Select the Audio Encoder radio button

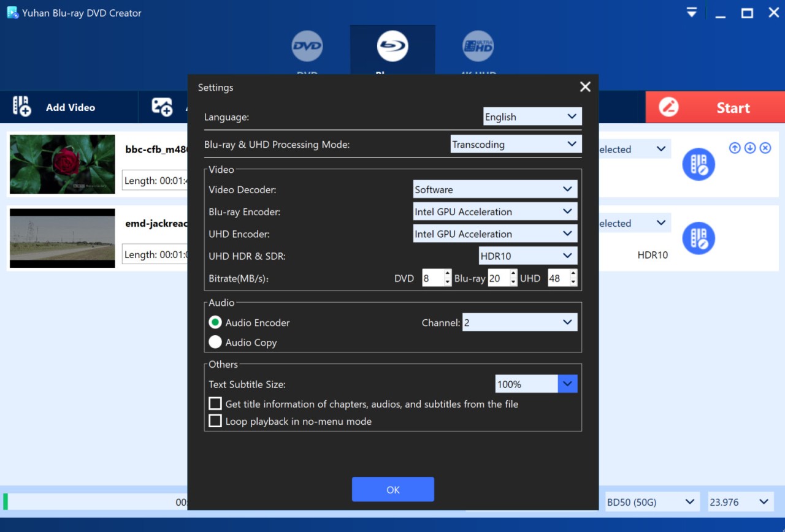[215, 322]
